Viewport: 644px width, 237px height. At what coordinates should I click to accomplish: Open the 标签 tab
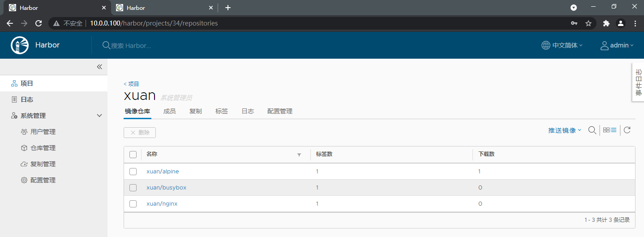point(222,111)
